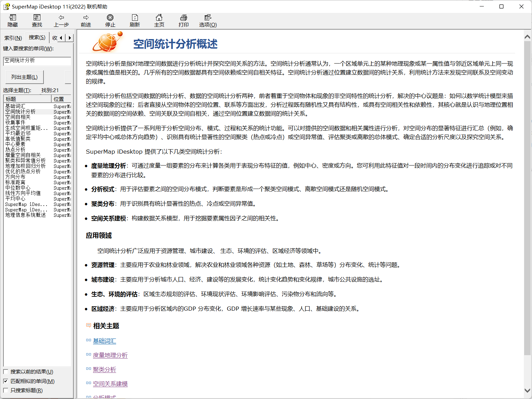Viewport: 532px width, 399px height.
Task: Click the content scrollbar up arrow
Action: tap(527, 37)
